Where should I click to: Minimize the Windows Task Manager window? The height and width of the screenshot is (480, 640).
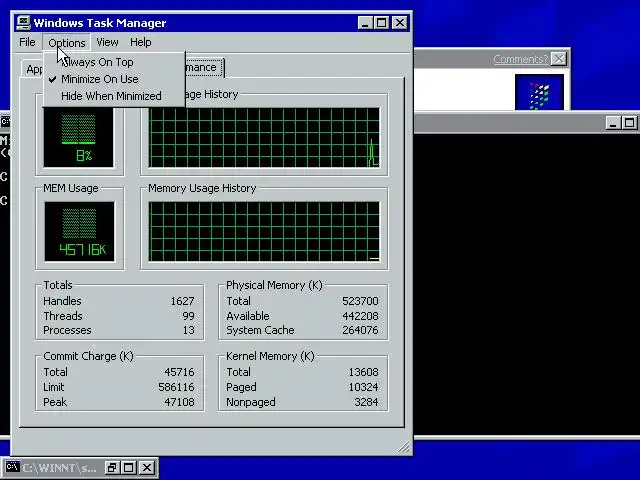click(x=365, y=22)
